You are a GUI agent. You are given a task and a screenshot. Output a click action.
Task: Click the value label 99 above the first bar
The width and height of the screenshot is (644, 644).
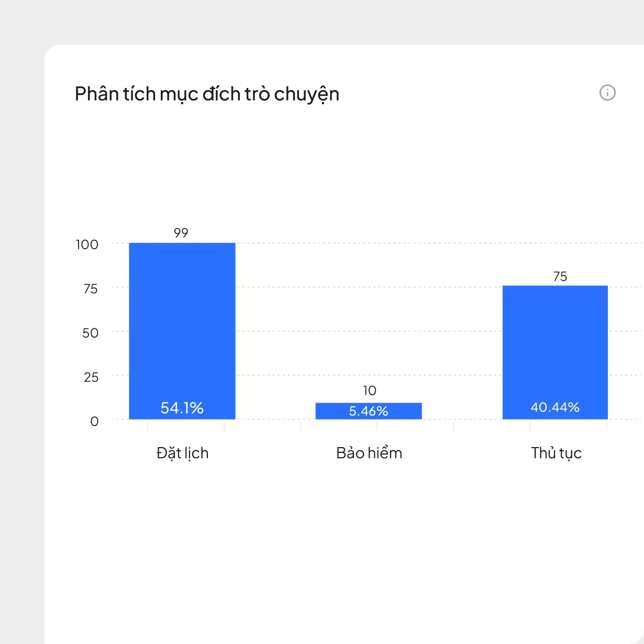(x=181, y=233)
